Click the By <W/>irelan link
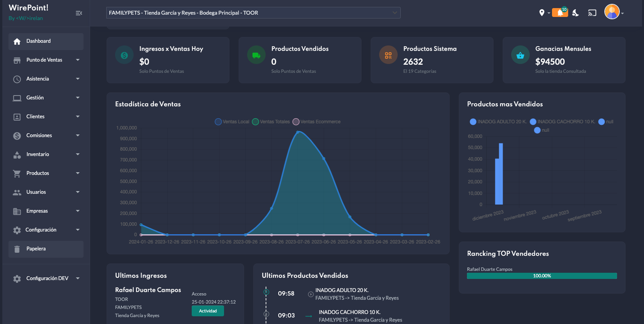 (26, 18)
